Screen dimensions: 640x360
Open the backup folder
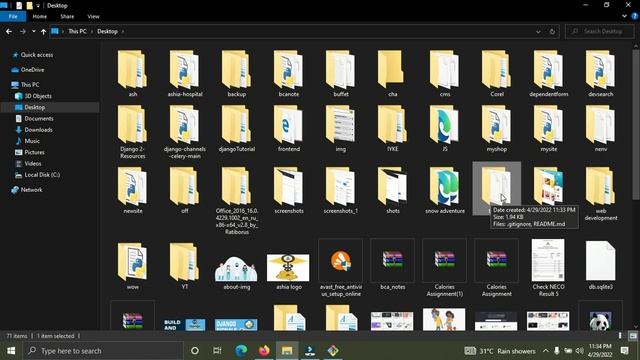tap(236, 73)
